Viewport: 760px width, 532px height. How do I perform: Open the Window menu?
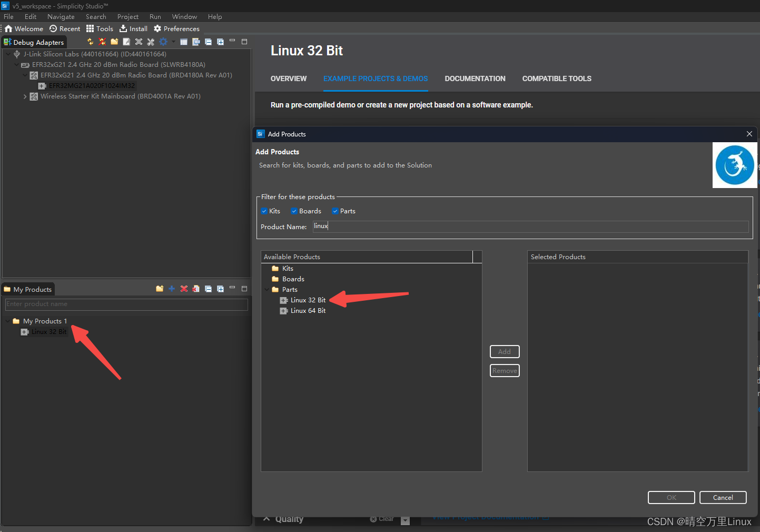[x=184, y=16]
